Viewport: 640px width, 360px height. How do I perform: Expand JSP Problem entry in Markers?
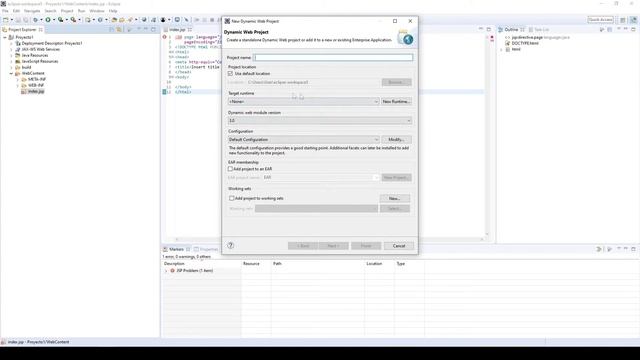click(x=166, y=271)
